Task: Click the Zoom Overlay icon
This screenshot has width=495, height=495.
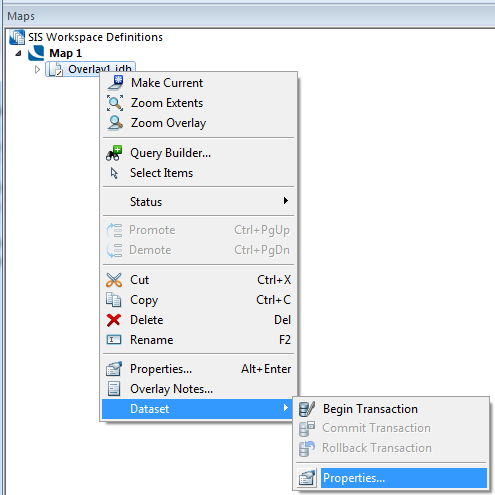Action: click(115, 123)
